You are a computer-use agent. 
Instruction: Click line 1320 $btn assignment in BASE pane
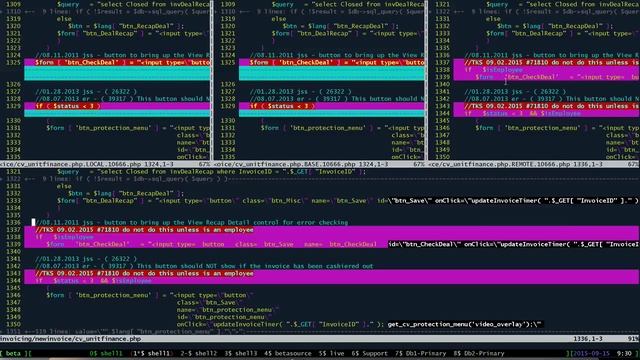tap(340, 26)
